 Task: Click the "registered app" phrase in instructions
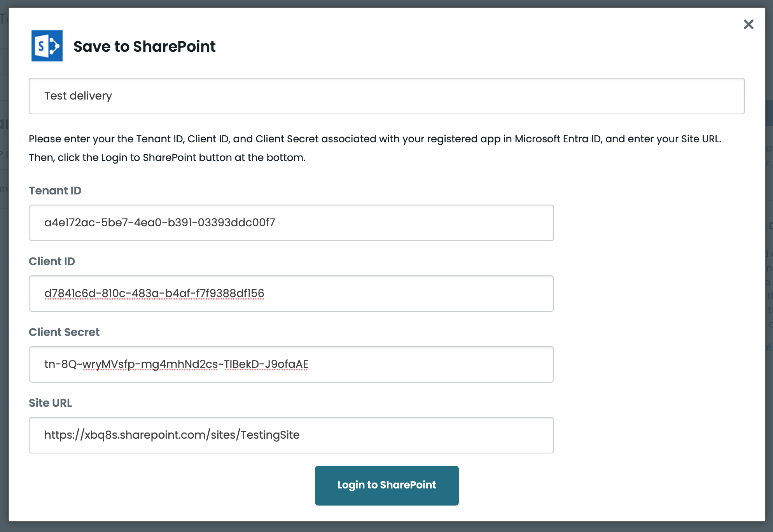tap(463, 139)
